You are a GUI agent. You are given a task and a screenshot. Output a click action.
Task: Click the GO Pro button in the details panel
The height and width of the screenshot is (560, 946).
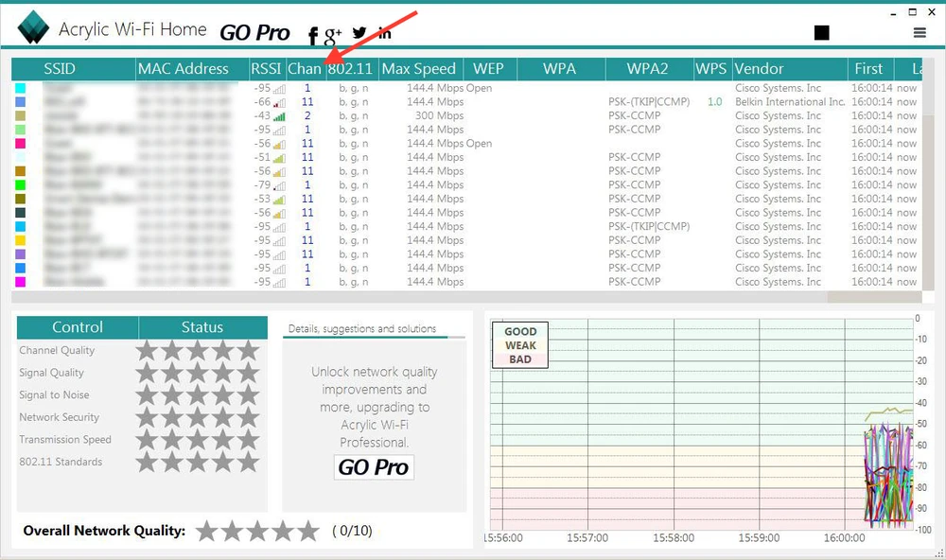374,467
